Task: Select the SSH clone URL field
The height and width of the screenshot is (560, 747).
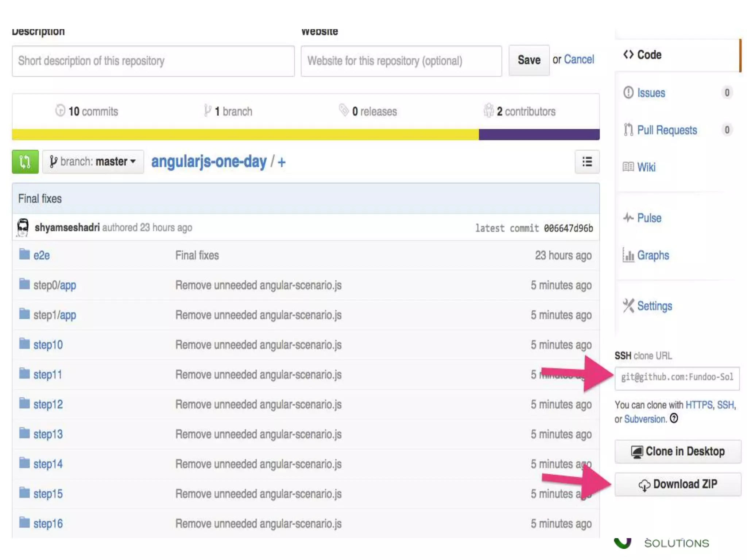Action: tap(677, 377)
